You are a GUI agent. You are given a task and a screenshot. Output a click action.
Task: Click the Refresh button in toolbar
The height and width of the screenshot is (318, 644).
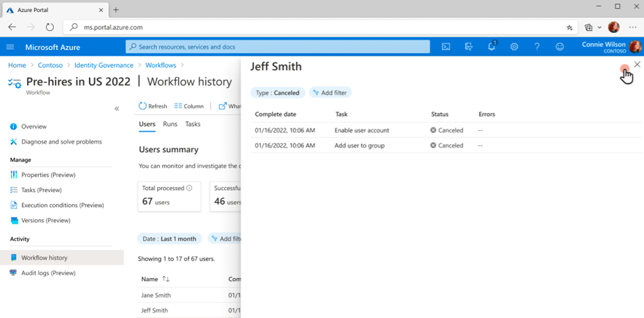pyautogui.click(x=153, y=106)
